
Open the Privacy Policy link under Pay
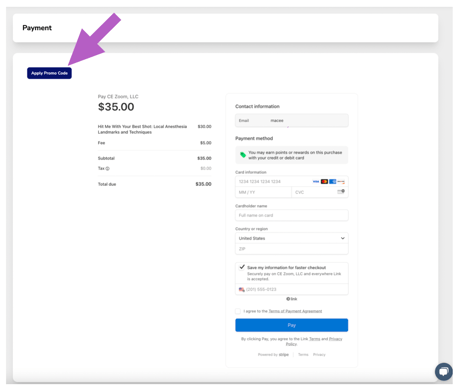click(x=335, y=339)
